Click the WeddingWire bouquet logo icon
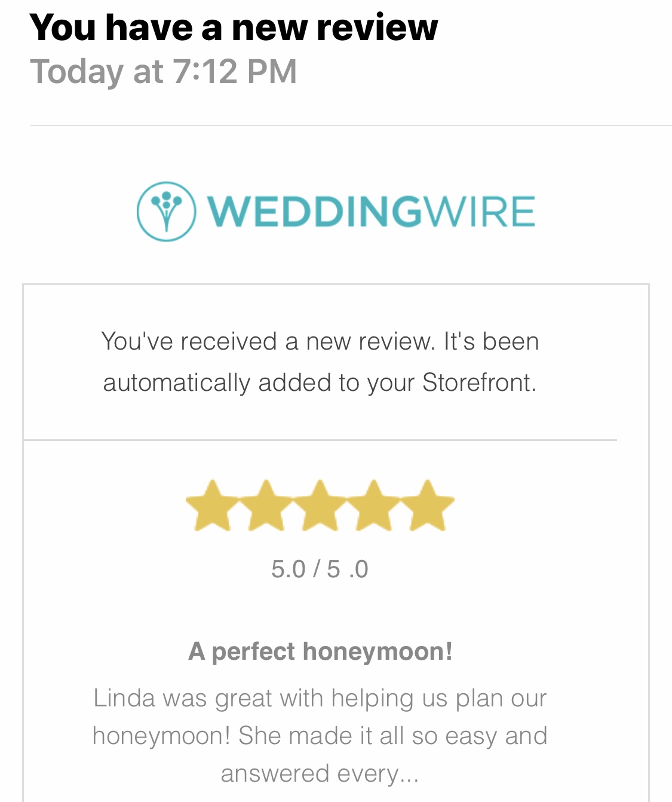The height and width of the screenshot is (802, 672). (166, 212)
